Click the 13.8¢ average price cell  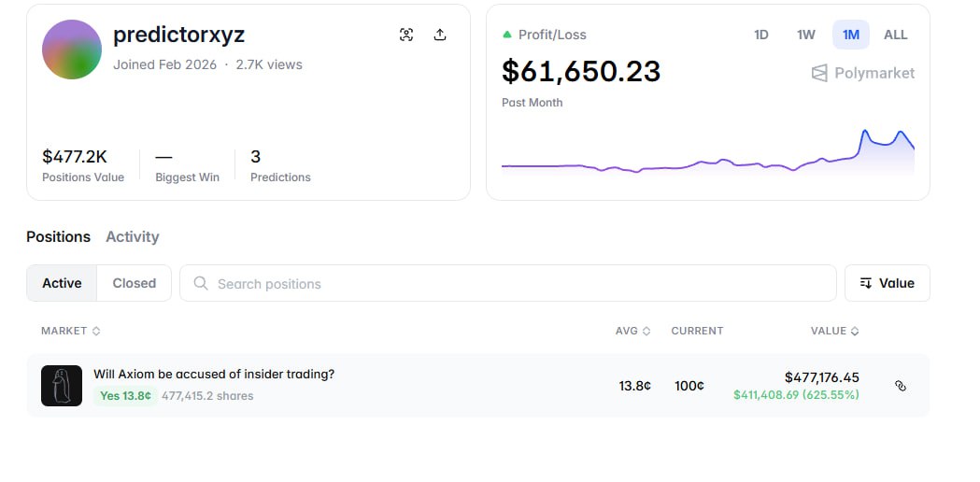tap(635, 387)
